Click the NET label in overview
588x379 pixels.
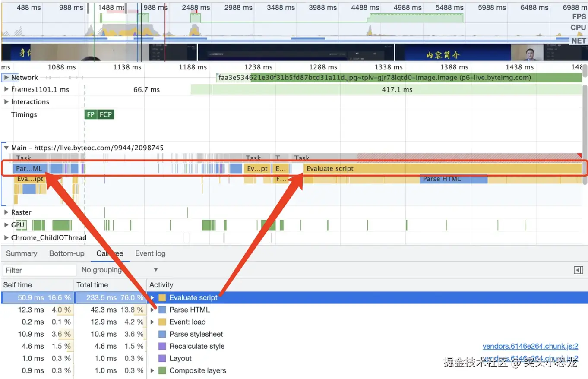tap(579, 41)
